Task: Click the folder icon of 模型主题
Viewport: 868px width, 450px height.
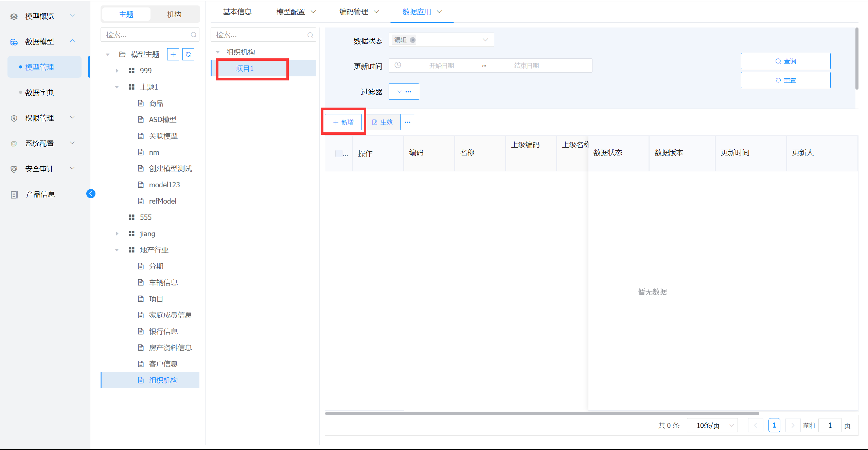Action: pos(122,54)
